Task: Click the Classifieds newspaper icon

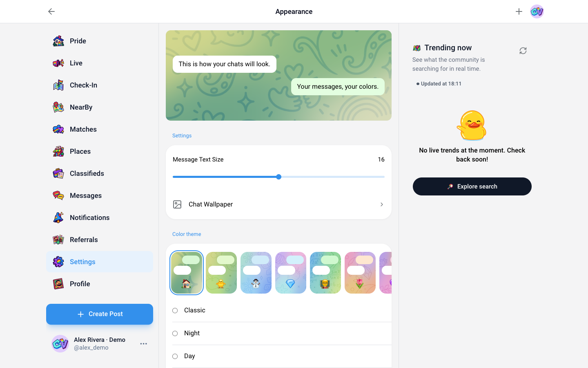Action: 58,173
